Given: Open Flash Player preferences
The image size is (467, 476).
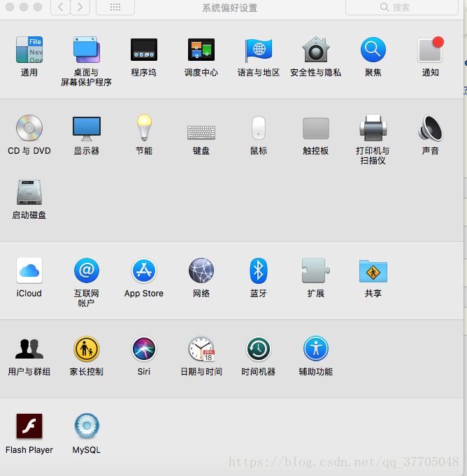Looking at the screenshot, I should (x=29, y=426).
